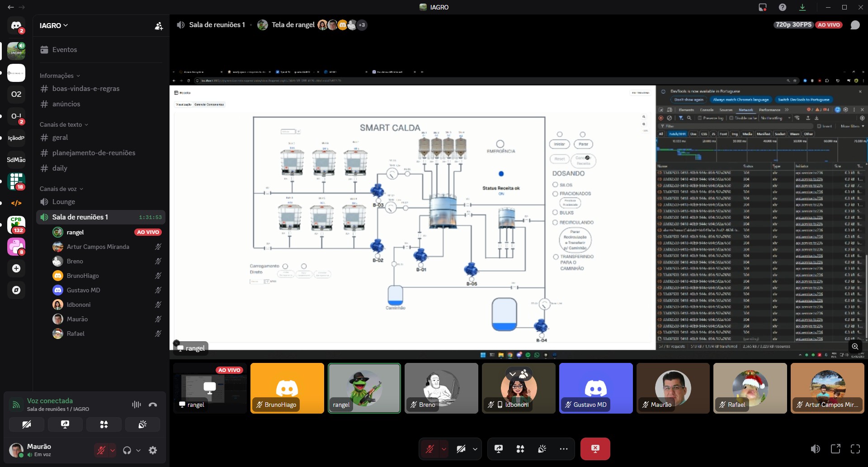Collapse the Canais de voz category
Viewport: 868px width, 467px height.
pyautogui.click(x=61, y=189)
